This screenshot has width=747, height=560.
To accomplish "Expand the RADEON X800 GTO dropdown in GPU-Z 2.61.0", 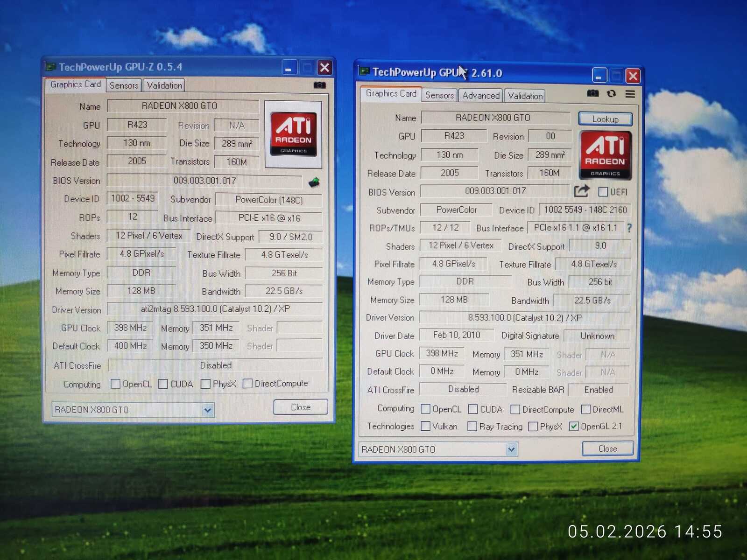I will (511, 449).
